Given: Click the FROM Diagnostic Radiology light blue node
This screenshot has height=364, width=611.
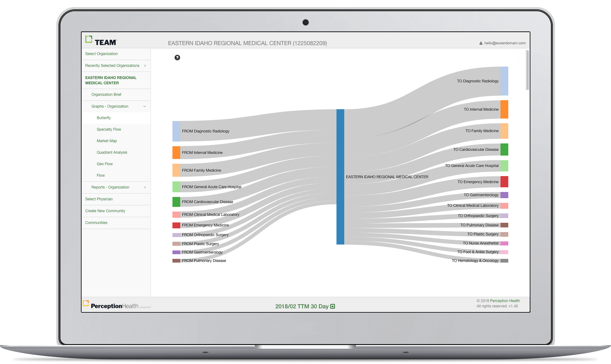Looking at the screenshot, I should [176, 131].
